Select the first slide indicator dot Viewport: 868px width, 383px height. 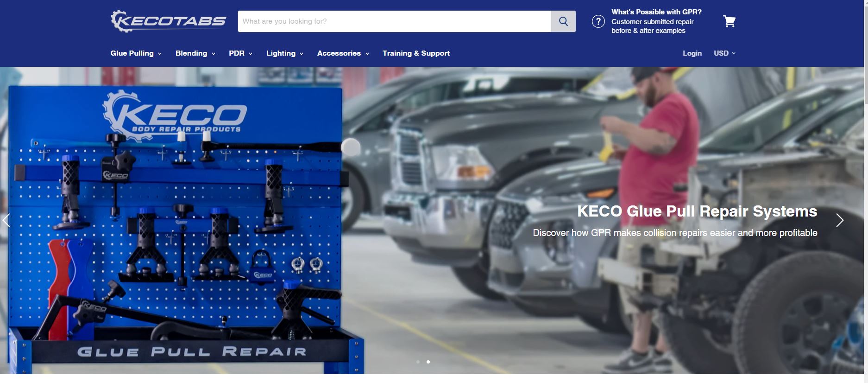click(x=418, y=362)
